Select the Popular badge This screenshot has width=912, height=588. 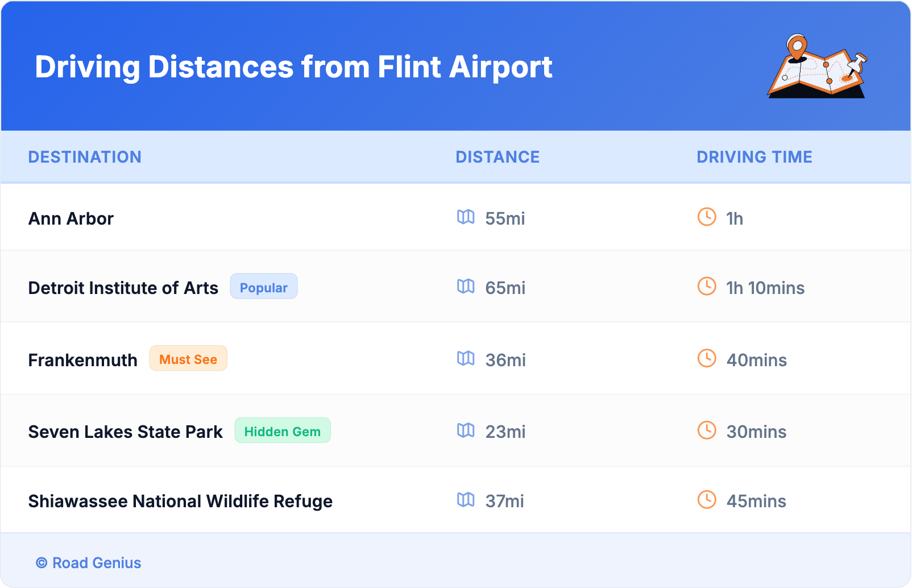pos(263,287)
